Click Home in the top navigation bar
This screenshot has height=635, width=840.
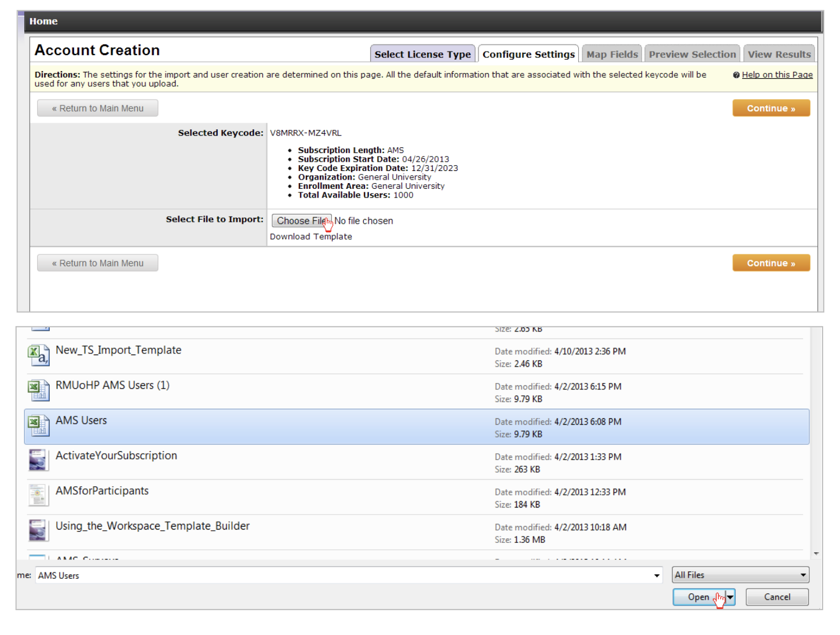43,21
